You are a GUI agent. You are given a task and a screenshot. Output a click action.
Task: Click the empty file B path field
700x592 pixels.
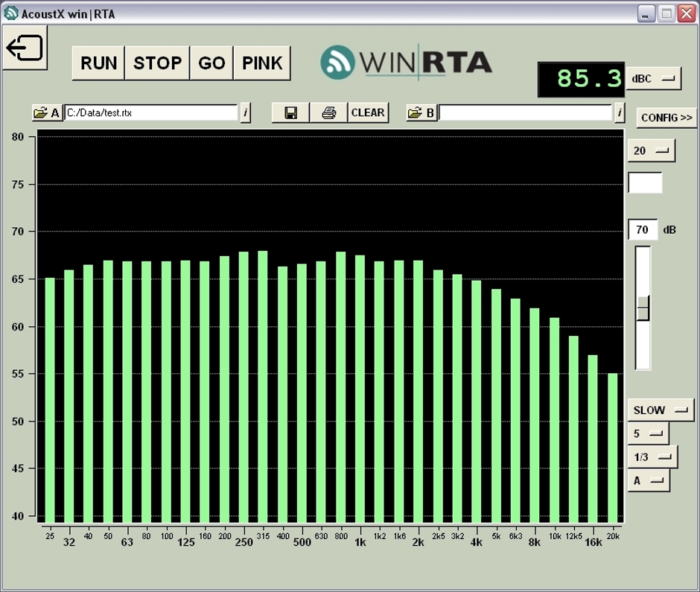point(526,112)
